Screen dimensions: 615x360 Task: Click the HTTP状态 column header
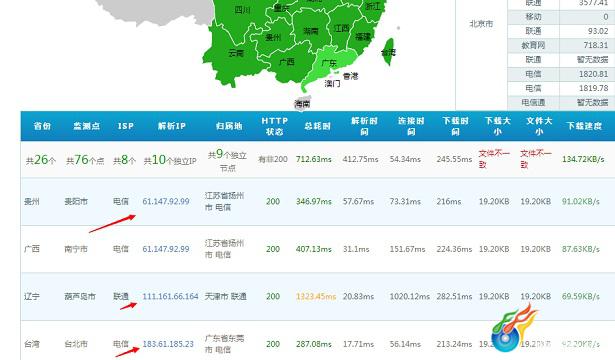pos(275,126)
